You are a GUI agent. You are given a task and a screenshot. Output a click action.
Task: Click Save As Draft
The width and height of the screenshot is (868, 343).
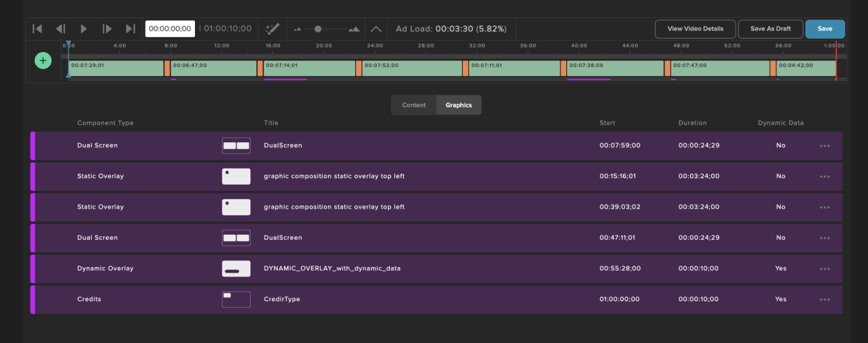pos(771,29)
